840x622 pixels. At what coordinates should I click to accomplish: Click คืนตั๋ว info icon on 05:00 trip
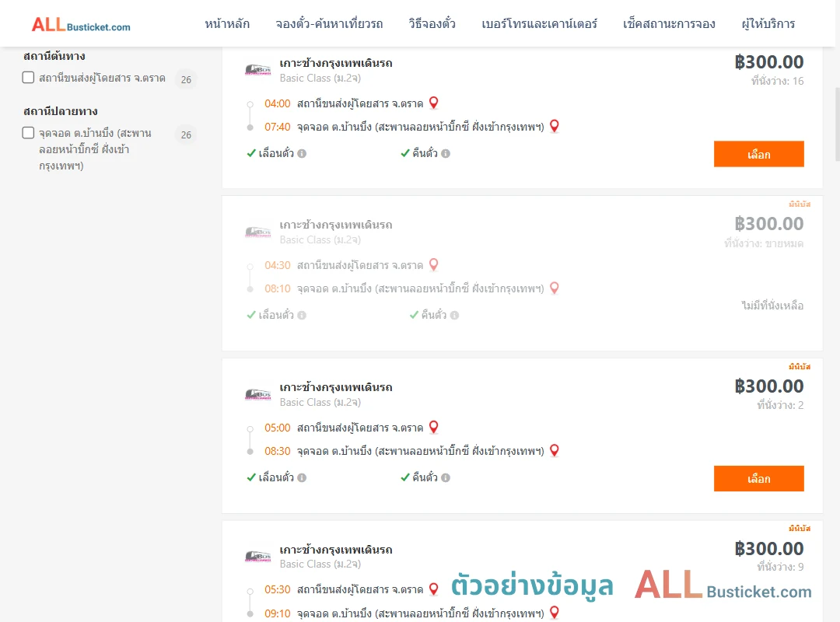click(446, 478)
